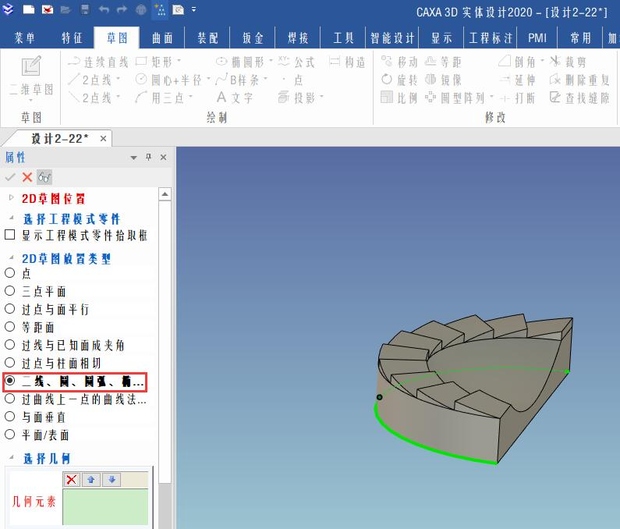The width and height of the screenshot is (620, 529).
Task: Click the save icon in quick access toolbar
Action: (85, 9)
